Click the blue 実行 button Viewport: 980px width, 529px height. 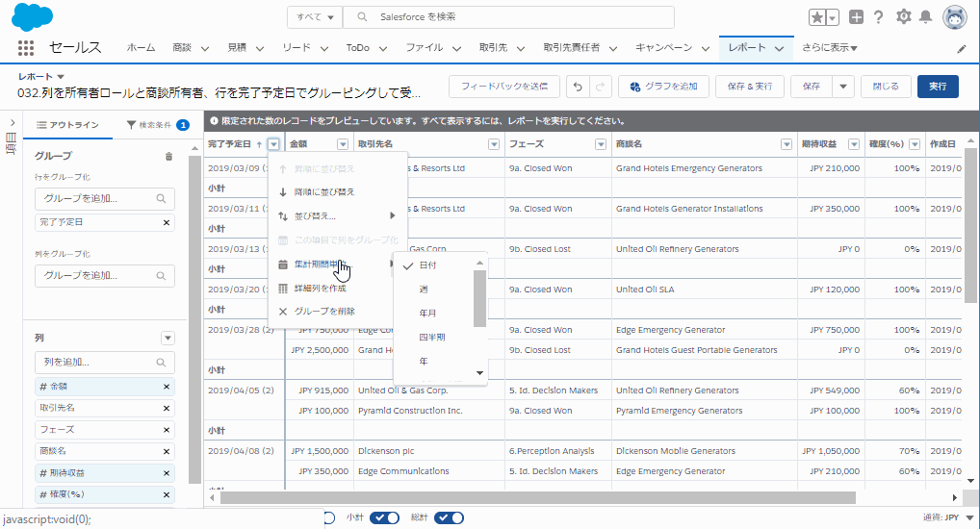click(x=938, y=87)
